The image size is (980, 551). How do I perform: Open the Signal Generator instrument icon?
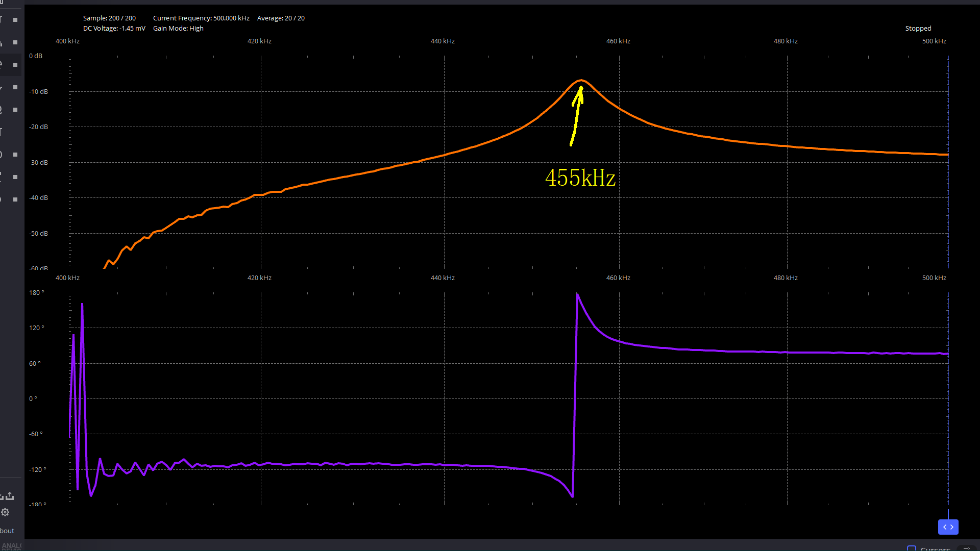tap(2, 88)
